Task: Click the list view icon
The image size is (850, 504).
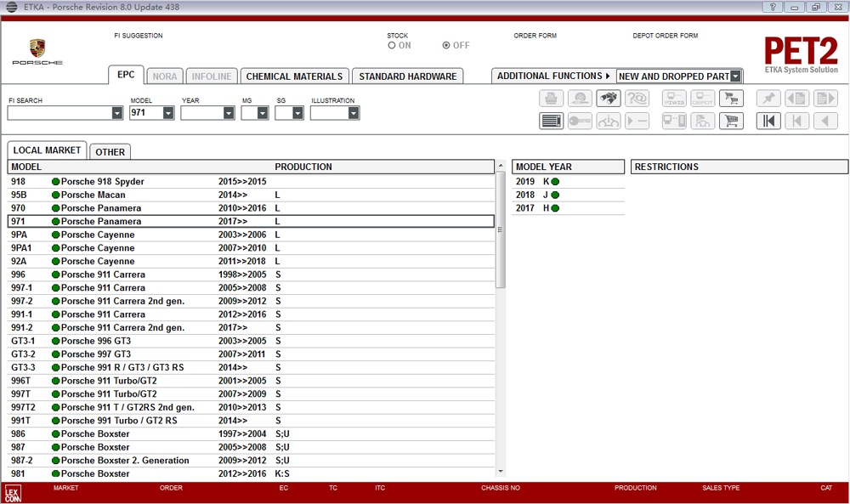Action: [x=552, y=121]
